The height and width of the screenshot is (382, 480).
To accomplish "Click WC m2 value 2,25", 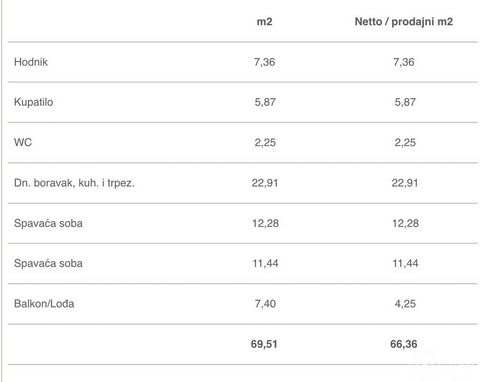I will click(x=265, y=143).
